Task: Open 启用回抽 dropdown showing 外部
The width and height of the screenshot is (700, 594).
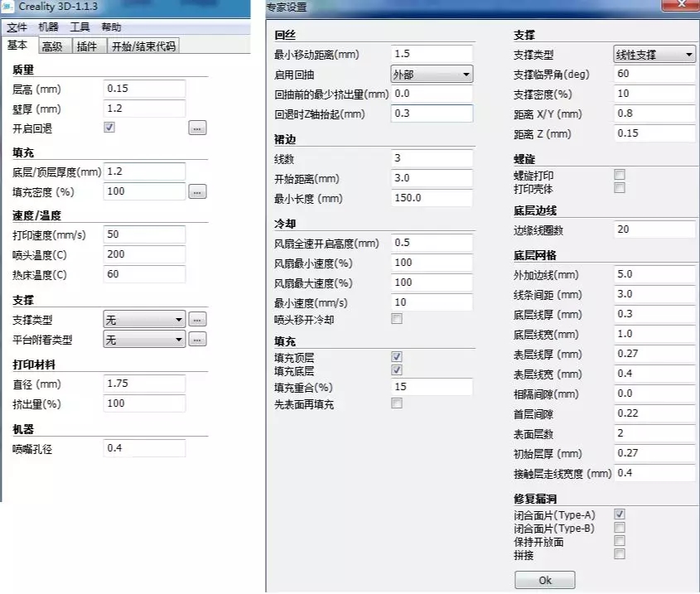Action: pos(432,74)
